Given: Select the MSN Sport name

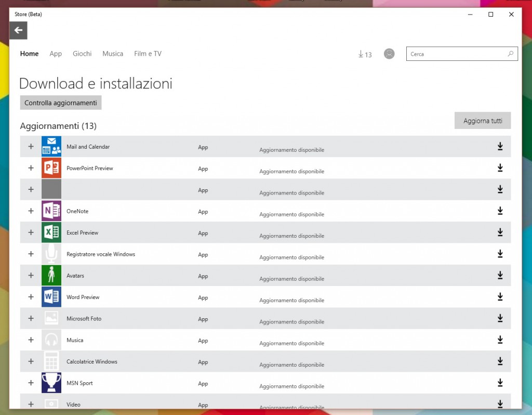Looking at the screenshot, I should [x=79, y=383].
